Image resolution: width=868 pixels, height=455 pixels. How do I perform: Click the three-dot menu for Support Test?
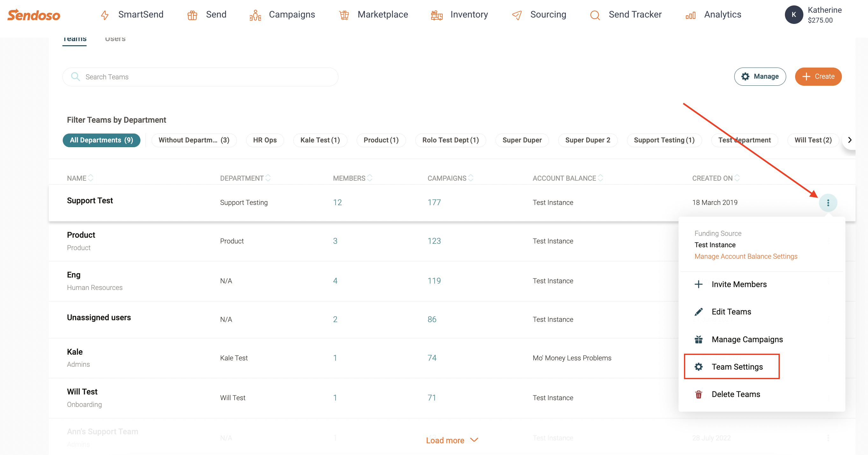click(828, 203)
